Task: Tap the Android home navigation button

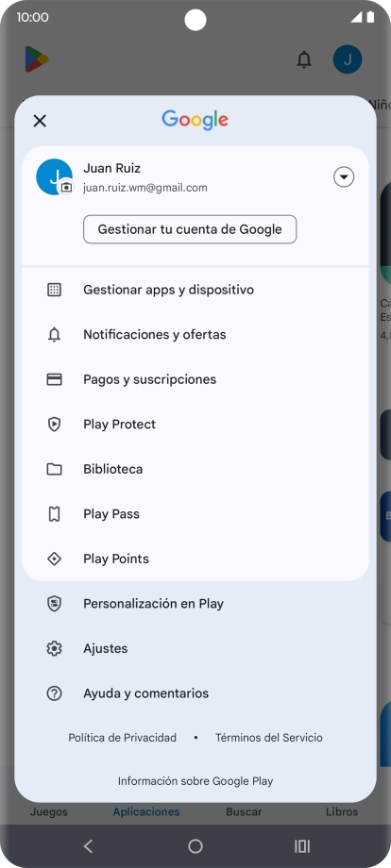Action: (195, 846)
